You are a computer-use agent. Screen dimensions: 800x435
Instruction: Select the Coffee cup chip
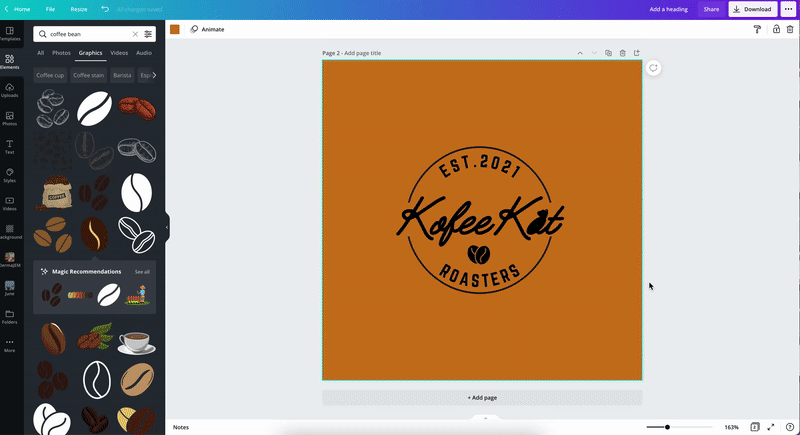[x=50, y=75]
